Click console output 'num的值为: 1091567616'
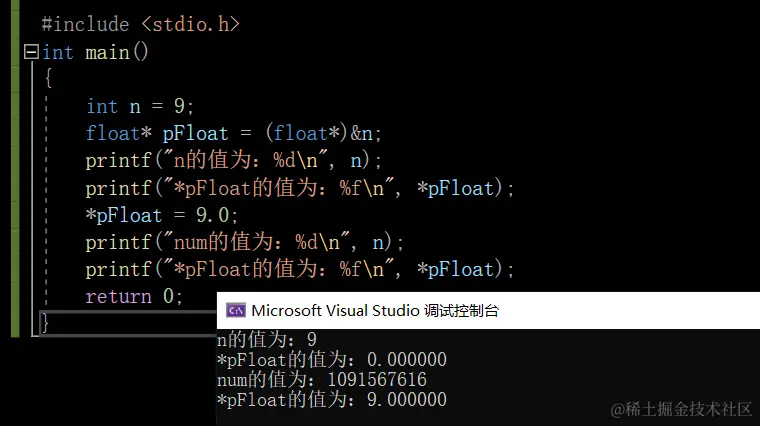The height and width of the screenshot is (426, 760). coord(322,379)
